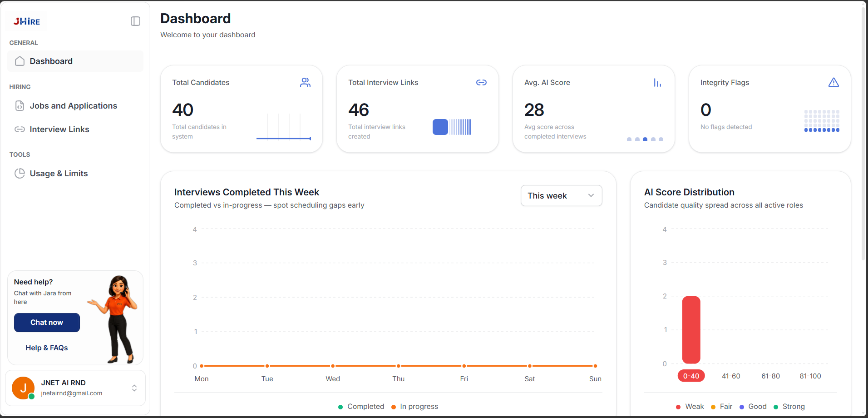
Task: Click the Usage & Limits pie icon
Action: 20,174
